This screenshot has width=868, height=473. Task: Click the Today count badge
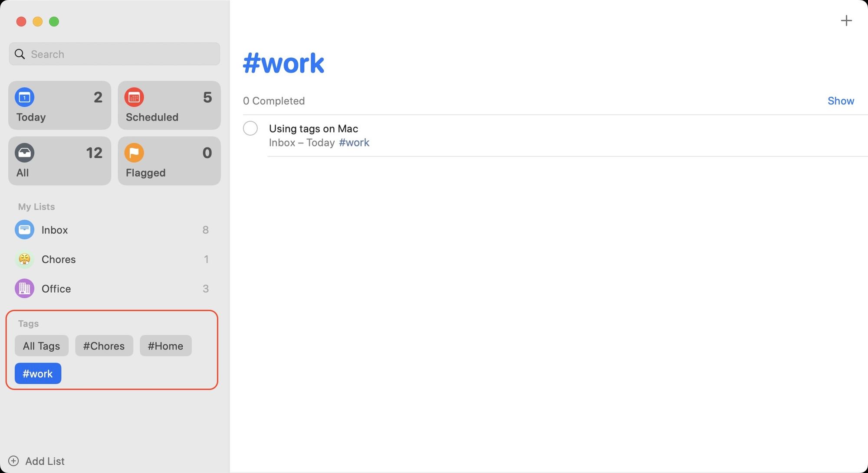(98, 98)
